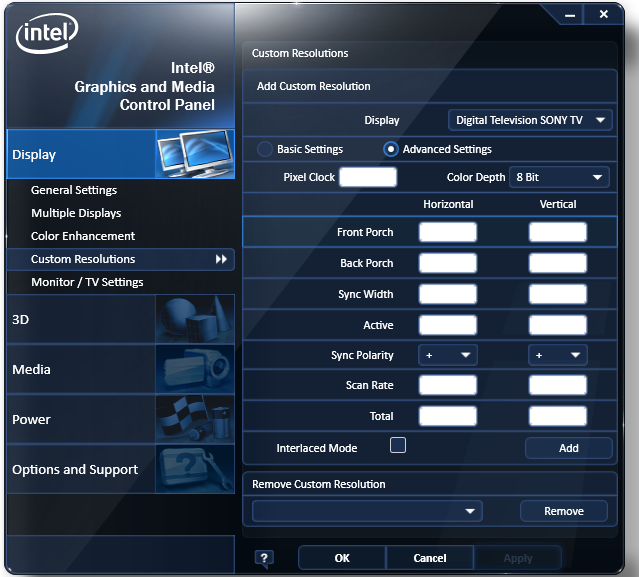Select Monitor / TV Settings in sidebar
The image size is (639, 577).
[87, 282]
